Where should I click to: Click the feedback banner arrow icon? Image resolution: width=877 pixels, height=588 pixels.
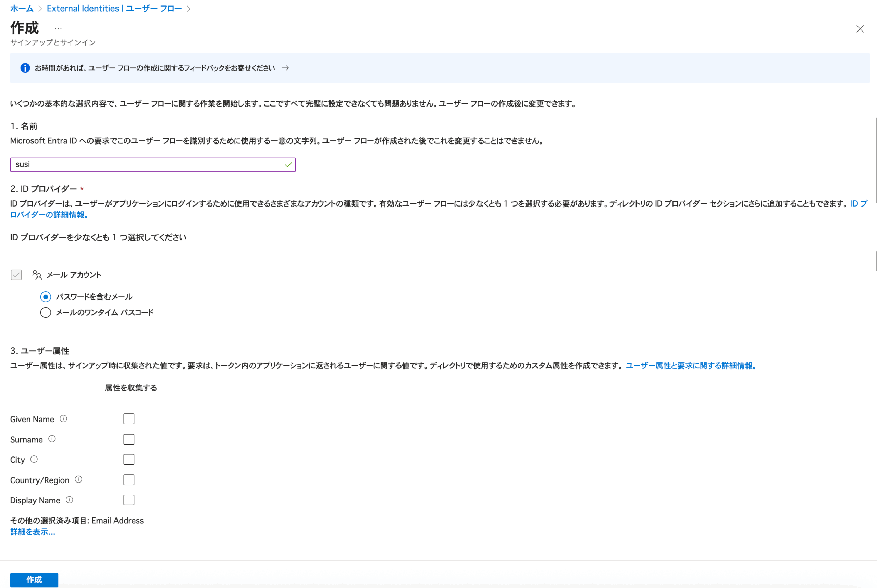[x=285, y=68]
